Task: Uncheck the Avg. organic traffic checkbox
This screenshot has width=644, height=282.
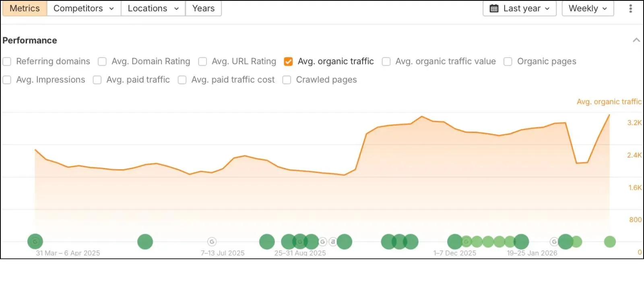Action: coord(288,61)
